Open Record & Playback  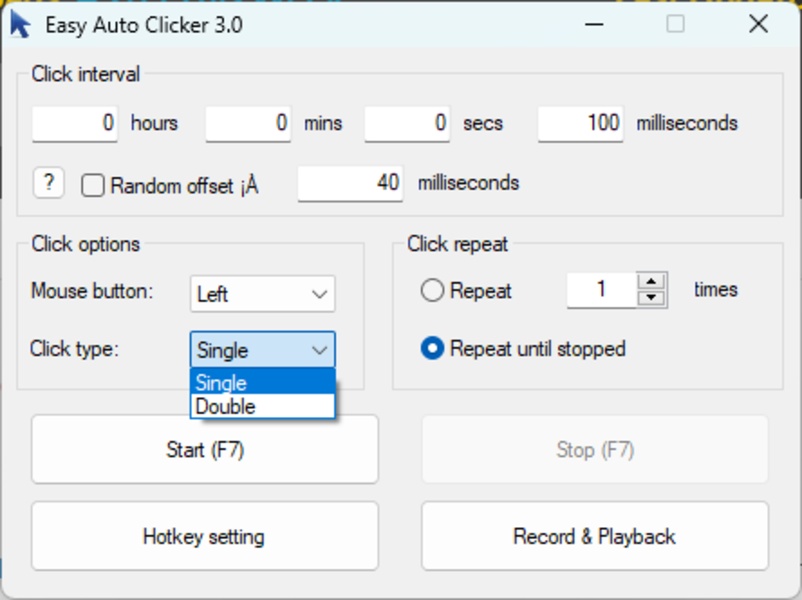(x=594, y=536)
